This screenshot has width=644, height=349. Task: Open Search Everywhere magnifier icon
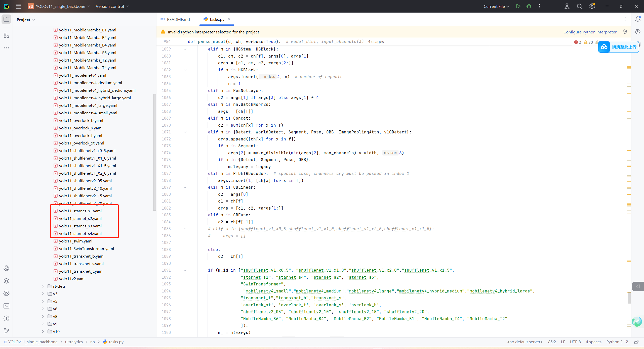pos(579,6)
